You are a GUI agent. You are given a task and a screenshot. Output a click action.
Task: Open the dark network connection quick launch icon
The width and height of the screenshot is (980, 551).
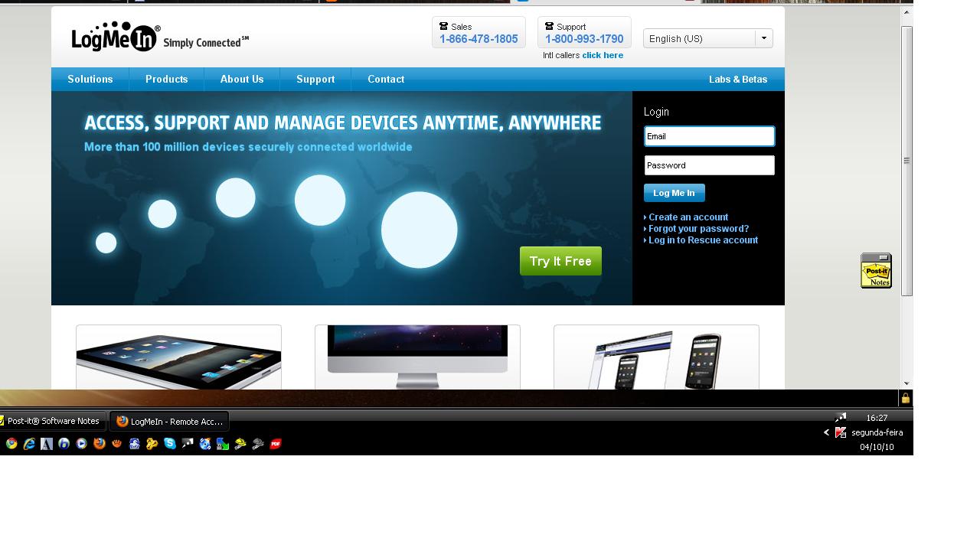pyautogui.click(x=188, y=443)
